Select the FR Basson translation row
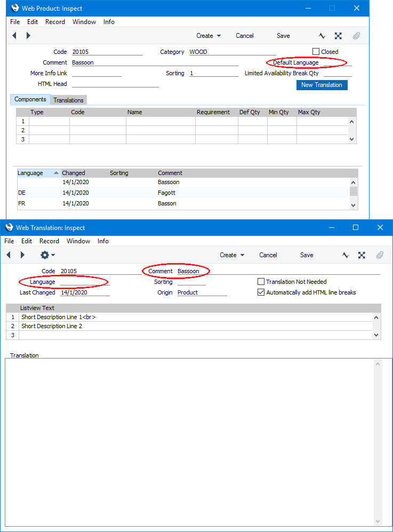The width and height of the screenshot is (393, 532). [183, 203]
